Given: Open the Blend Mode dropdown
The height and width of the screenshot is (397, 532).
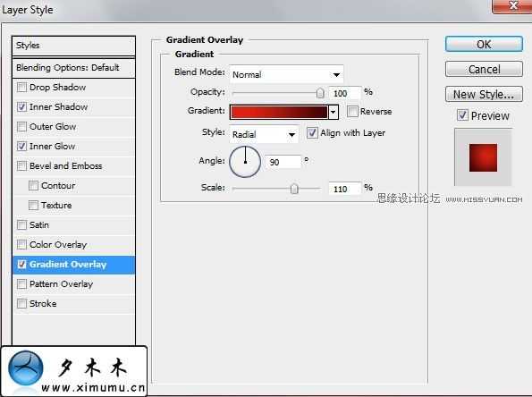Looking at the screenshot, I should (x=286, y=74).
